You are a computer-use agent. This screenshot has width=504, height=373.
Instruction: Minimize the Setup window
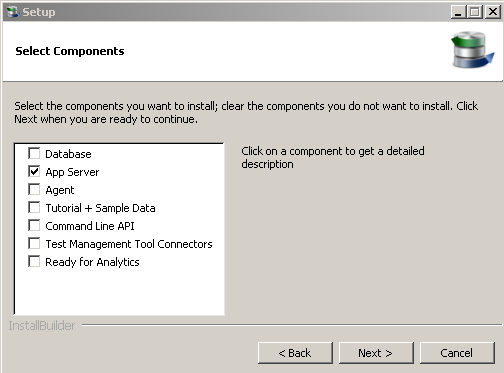[458, 12]
